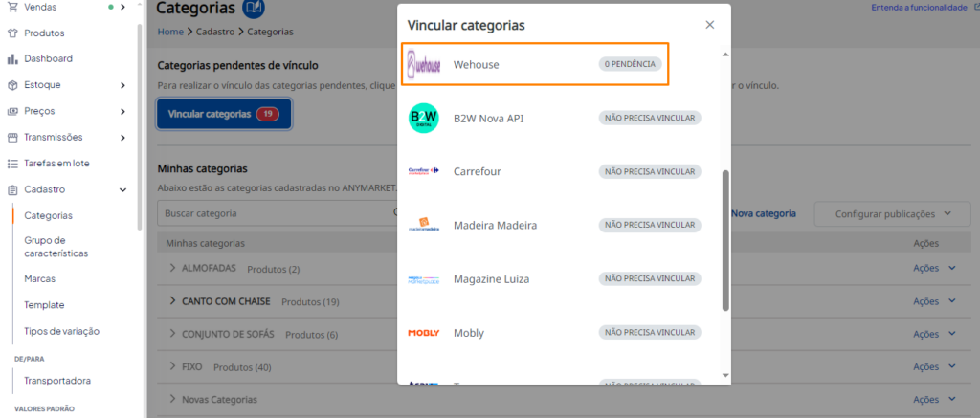Viewport: 980px width, 418px height.
Task: Click the 0 PENDÊNCIA badge for Wehouse
Action: tap(630, 64)
